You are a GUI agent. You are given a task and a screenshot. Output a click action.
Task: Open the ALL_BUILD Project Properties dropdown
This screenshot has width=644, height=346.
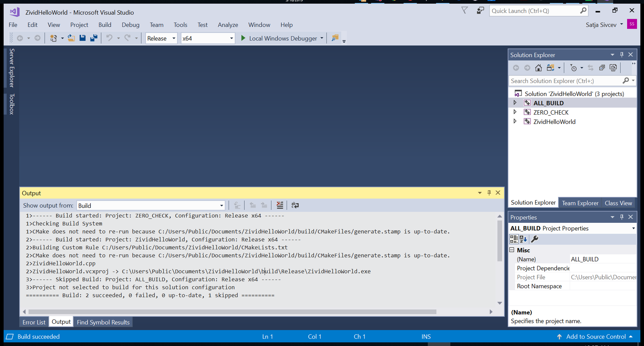point(633,228)
